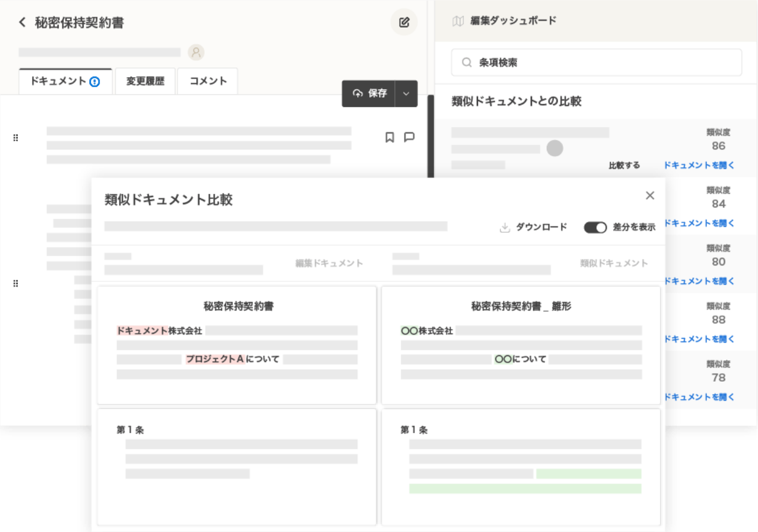Click the map icon beside 編集ダッシュボード
Viewport: 758px width, 532px height.
[458, 21]
